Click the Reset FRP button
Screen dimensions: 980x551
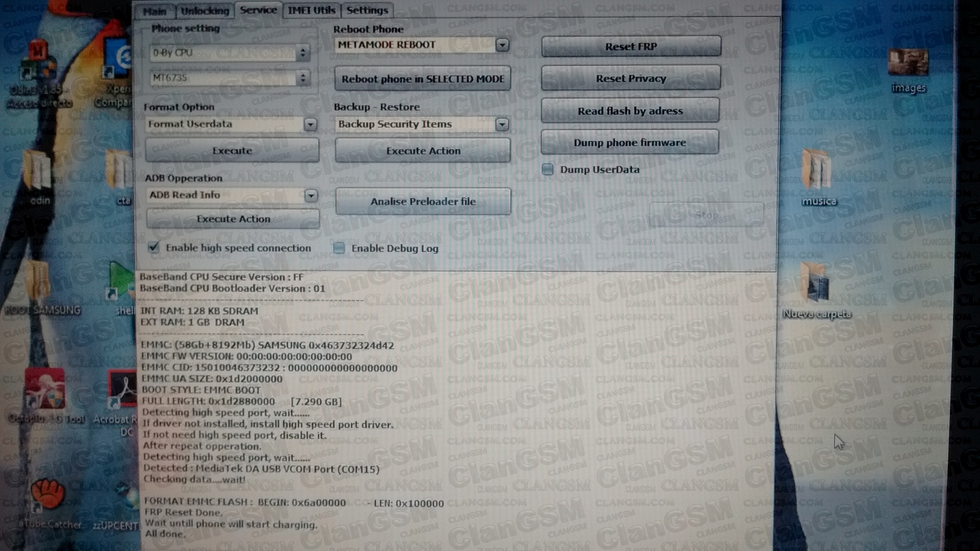tap(631, 47)
